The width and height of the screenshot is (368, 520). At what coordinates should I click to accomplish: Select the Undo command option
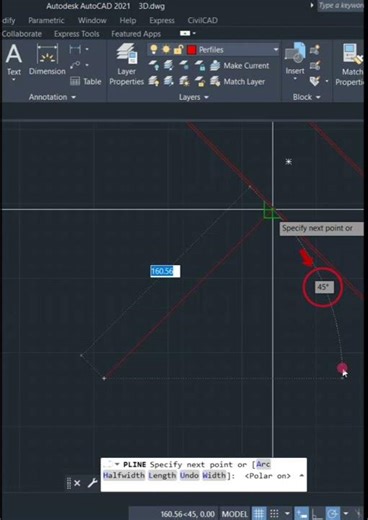[x=189, y=475]
